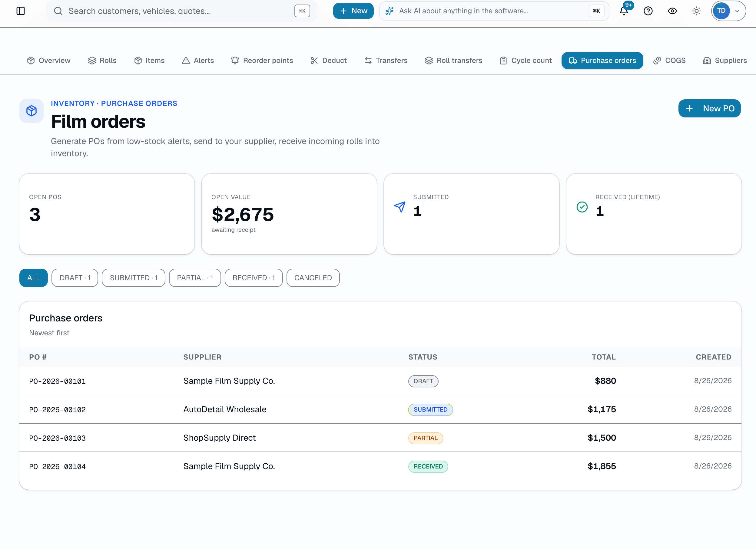Go to Reorder points tab
756x549 pixels.
pyautogui.click(x=262, y=61)
